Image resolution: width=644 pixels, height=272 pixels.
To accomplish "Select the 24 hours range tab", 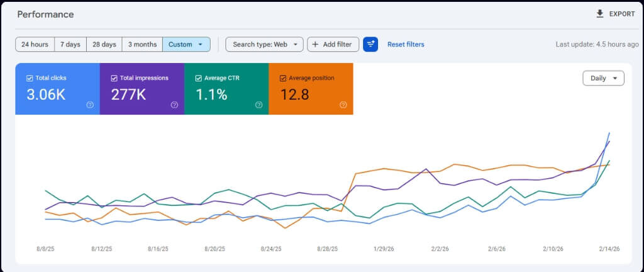I will click(35, 44).
